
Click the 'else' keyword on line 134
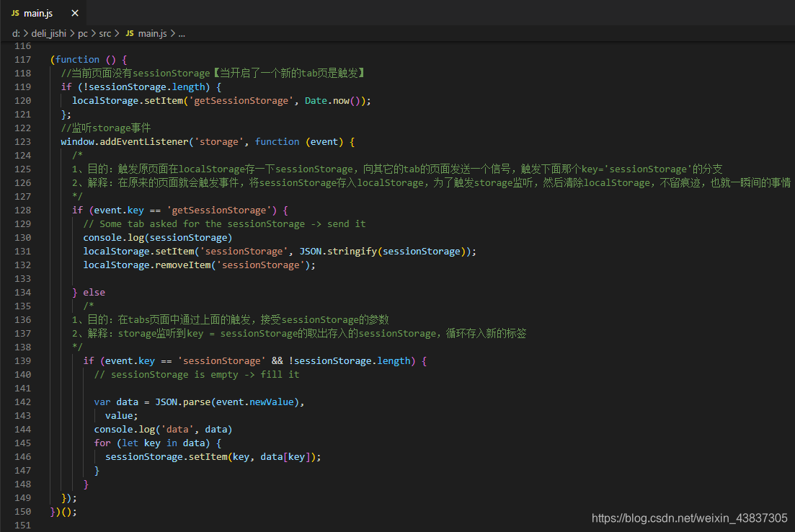pos(94,292)
